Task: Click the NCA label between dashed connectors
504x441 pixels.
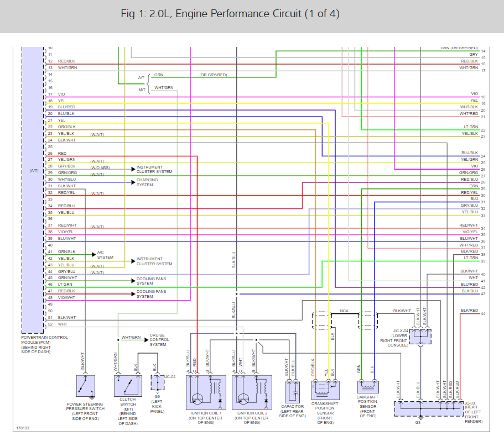Action: (x=344, y=311)
